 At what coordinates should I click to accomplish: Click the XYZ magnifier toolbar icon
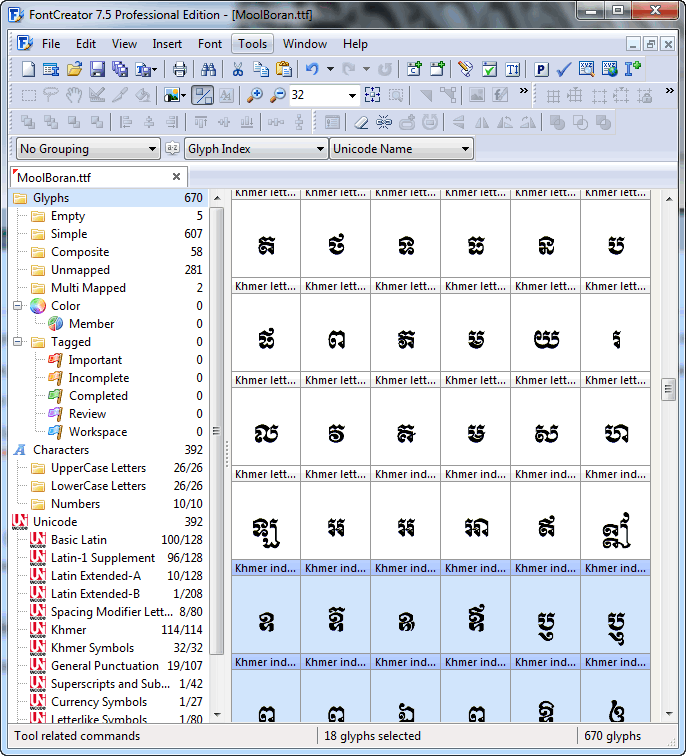pyautogui.click(x=587, y=69)
